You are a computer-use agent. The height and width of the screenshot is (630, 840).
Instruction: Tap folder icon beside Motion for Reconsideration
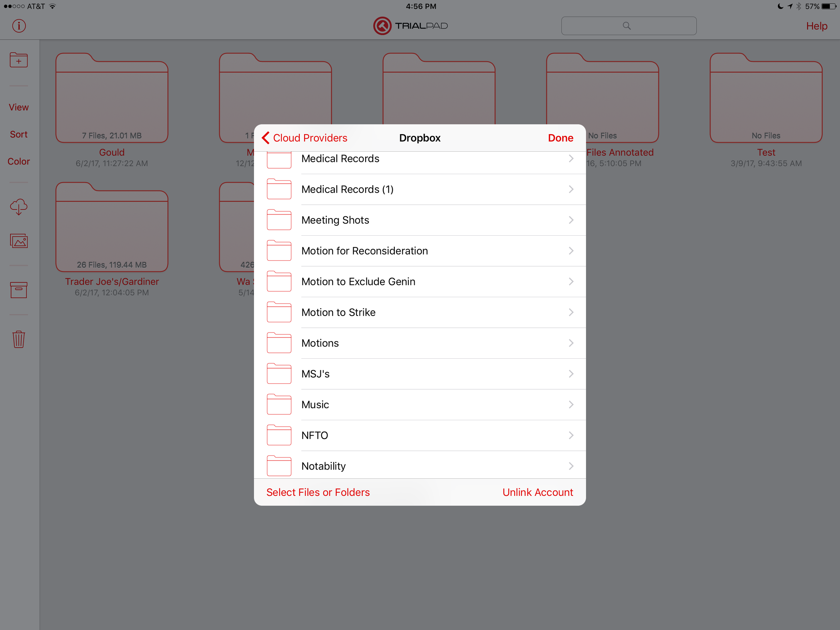tap(279, 250)
